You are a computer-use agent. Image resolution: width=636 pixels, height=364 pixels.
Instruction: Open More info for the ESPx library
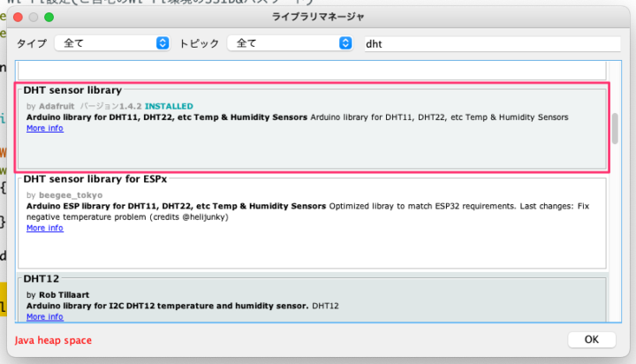[44, 228]
